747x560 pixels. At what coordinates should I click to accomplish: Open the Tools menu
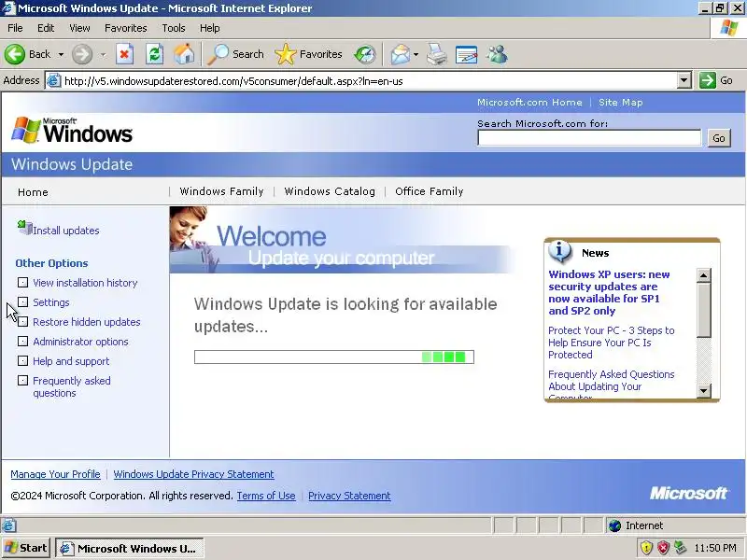click(174, 28)
